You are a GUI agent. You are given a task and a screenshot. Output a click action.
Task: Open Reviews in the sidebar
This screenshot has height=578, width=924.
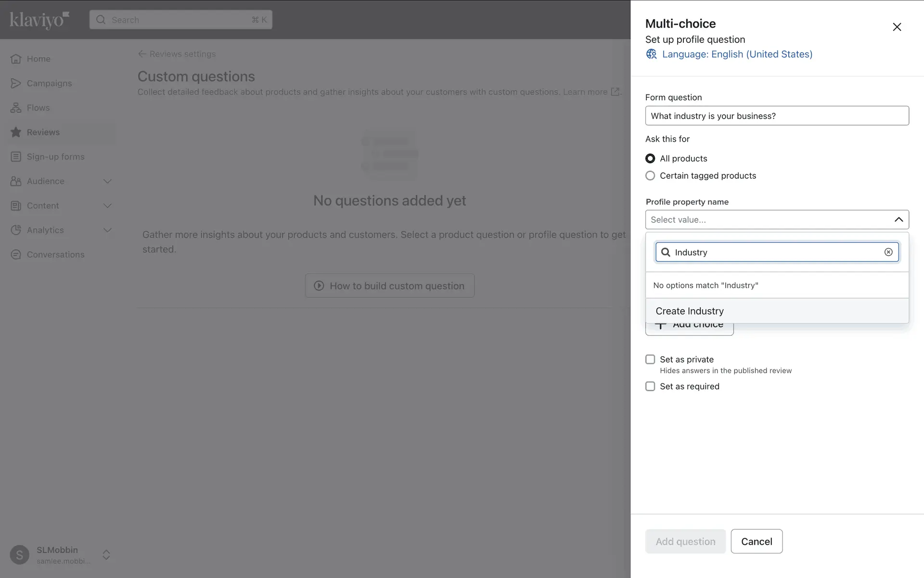(43, 132)
